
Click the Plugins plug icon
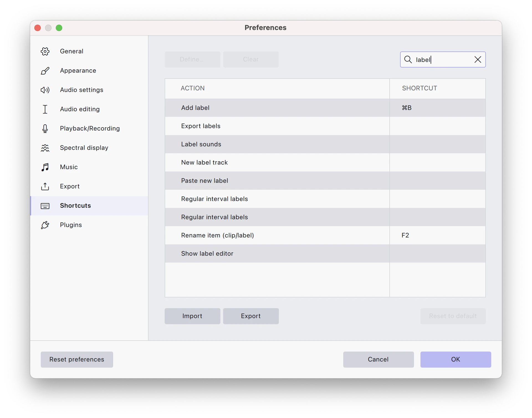coord(45,225)
